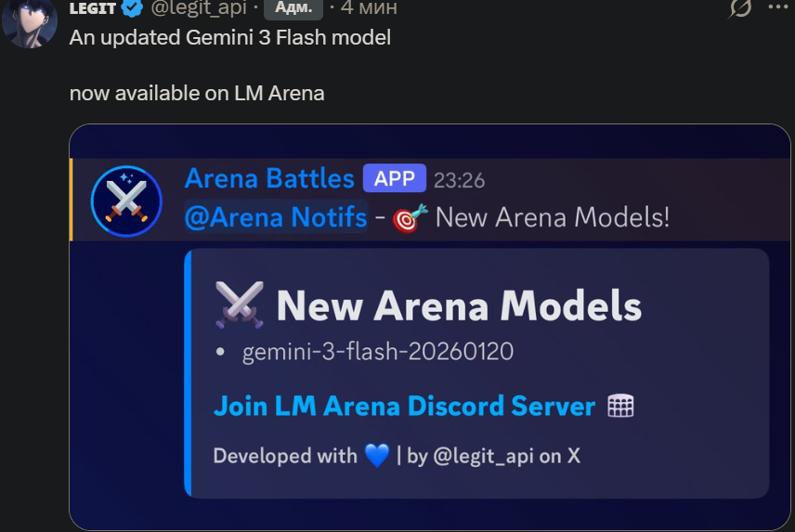795x532 pixels.
Task: Click the crossed swords emoji in the embed title
Action: pos(240,305)
